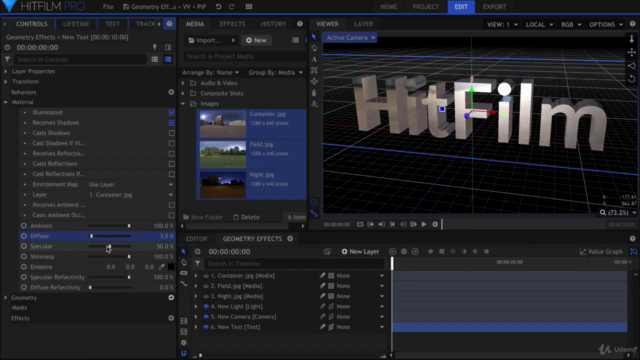Select the viewer Selection arrow tool

pyautogui.click(x=314, y=37)
